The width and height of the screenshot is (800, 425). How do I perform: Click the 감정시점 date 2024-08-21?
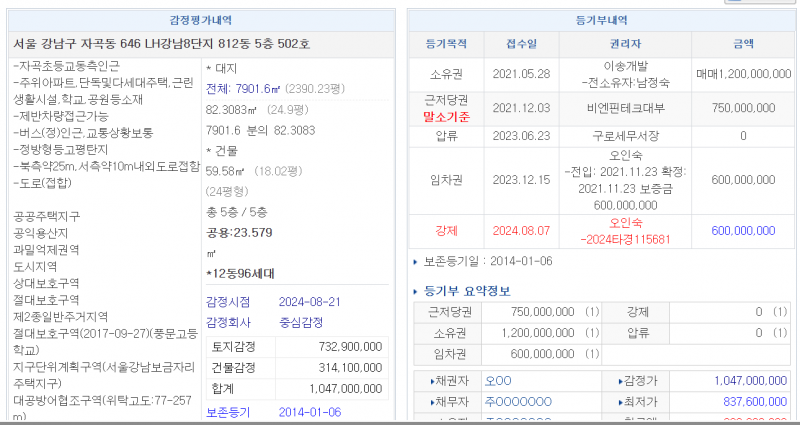click(x=310, y=302)
